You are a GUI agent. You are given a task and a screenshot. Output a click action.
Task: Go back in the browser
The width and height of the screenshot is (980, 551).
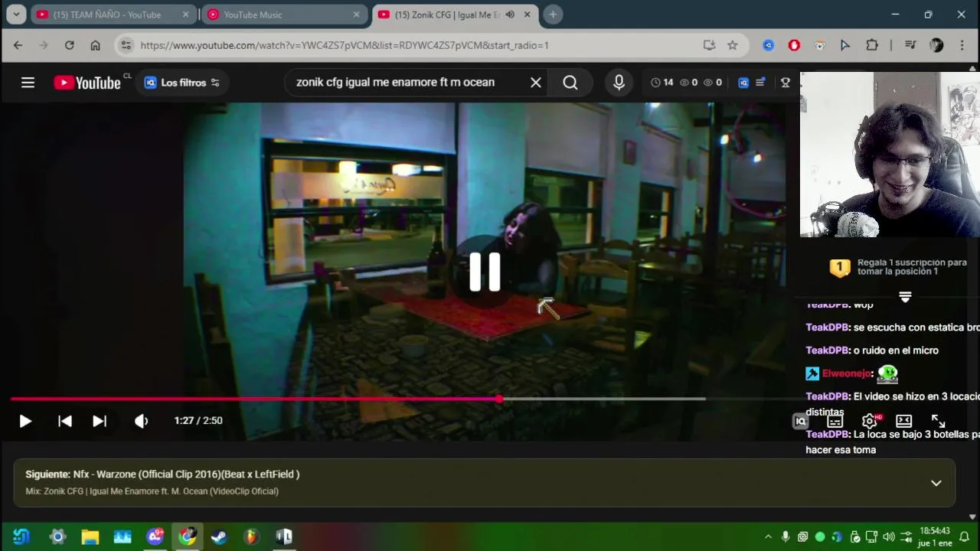coord(18,45)
